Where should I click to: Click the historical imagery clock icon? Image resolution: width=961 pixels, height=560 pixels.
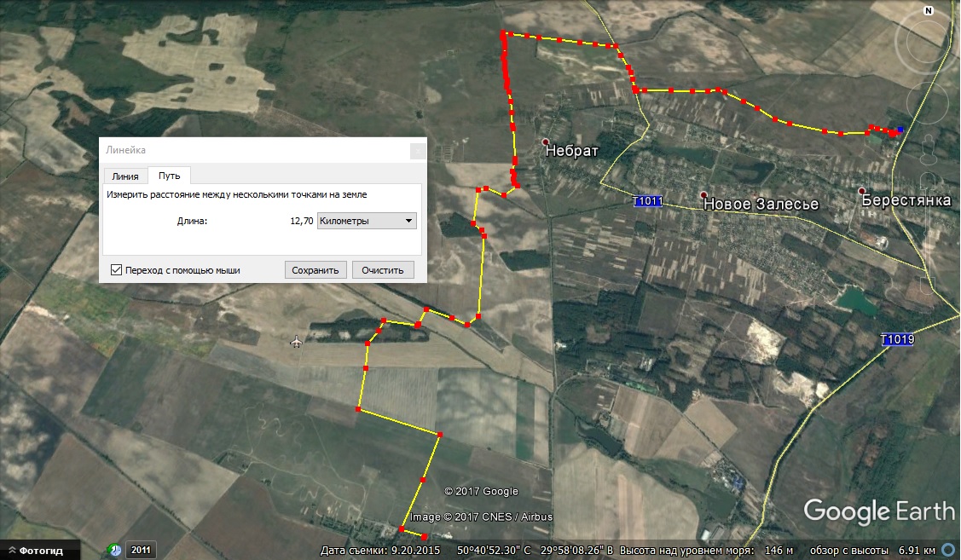pos(114,550)
